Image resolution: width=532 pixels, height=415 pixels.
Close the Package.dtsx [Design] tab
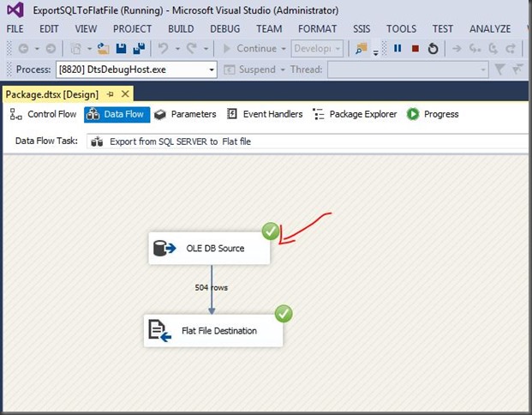pos(125,93)
